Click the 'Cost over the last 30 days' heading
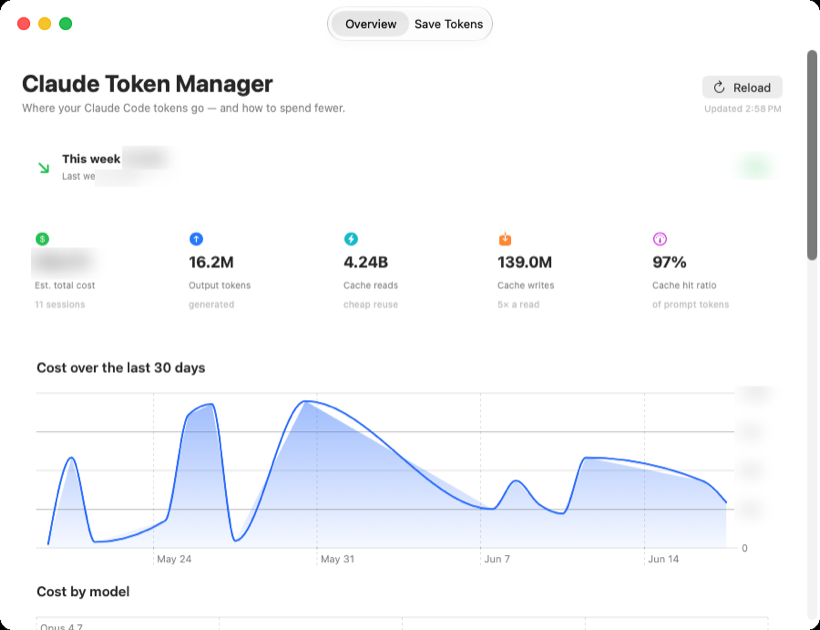This screenshot has height=630, width=820. (121, 368)
